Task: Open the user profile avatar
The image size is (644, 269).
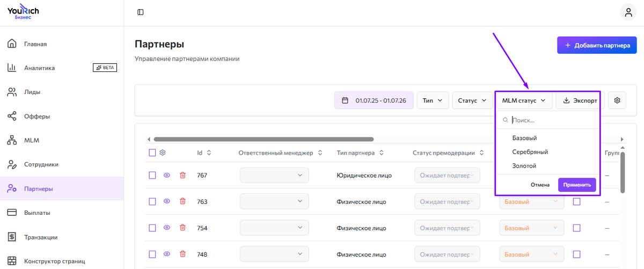Action: 628,12
